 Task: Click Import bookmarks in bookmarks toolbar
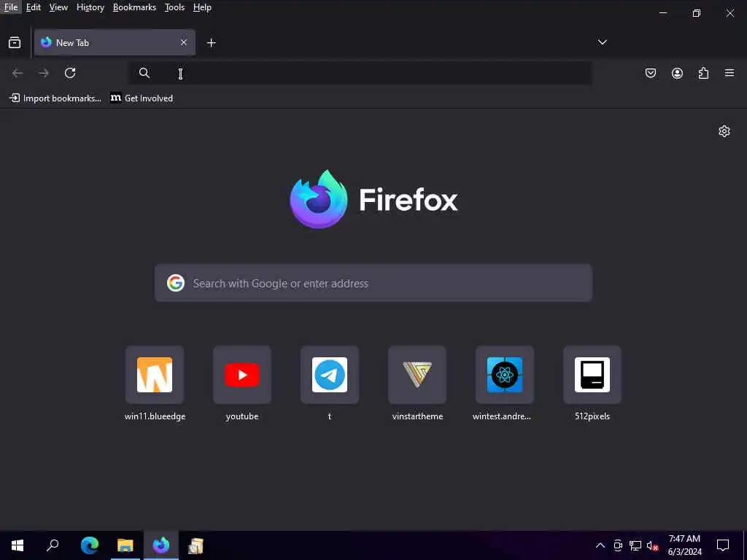[55, 98]
